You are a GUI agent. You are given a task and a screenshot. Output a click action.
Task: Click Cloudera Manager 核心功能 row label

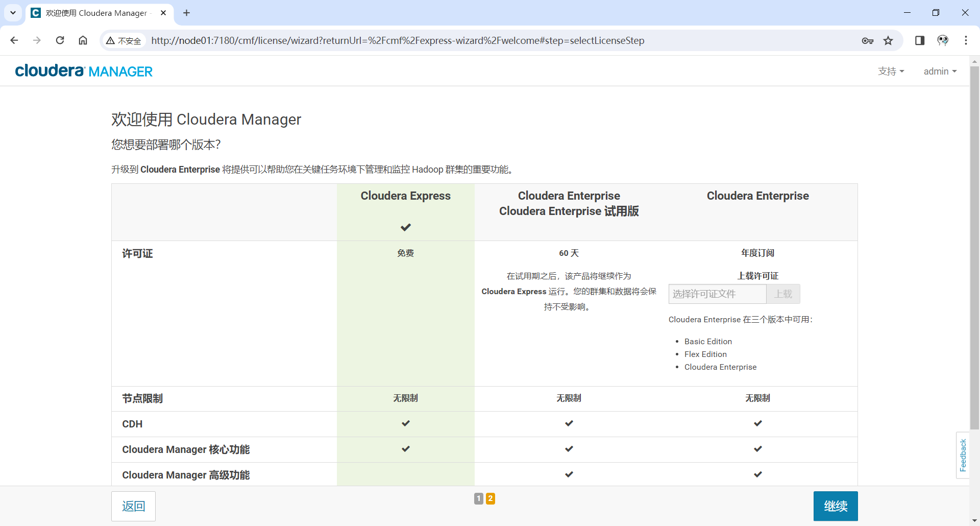point(186,450)
